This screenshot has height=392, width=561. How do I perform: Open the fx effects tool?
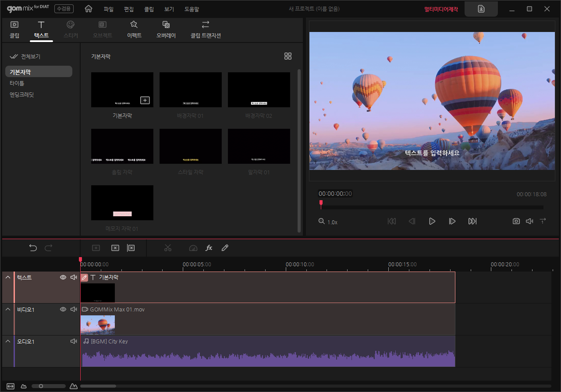pyautogui.click(x=209, y=248)
